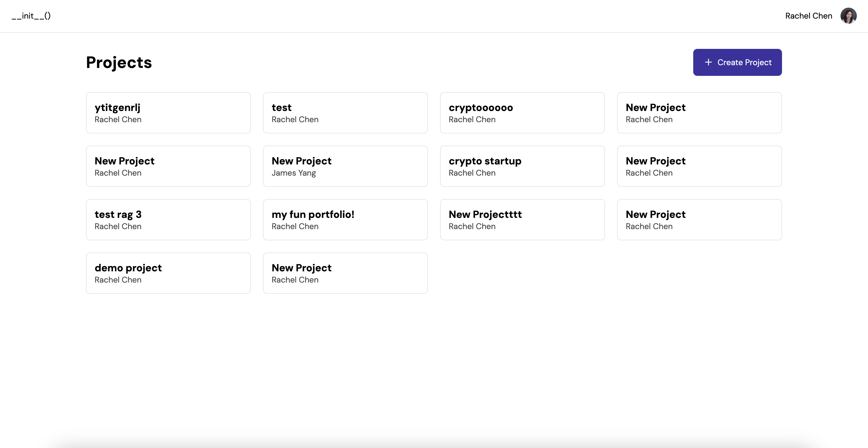The width and height of the screenshot is (868, 448).
Task: Click Rachel Chen's profile avatar picture
Action: pos(848,16)
